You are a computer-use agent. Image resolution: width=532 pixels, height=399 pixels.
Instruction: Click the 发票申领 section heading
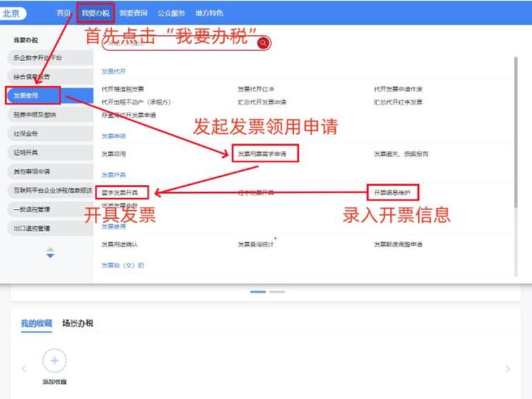click(114, 136)
